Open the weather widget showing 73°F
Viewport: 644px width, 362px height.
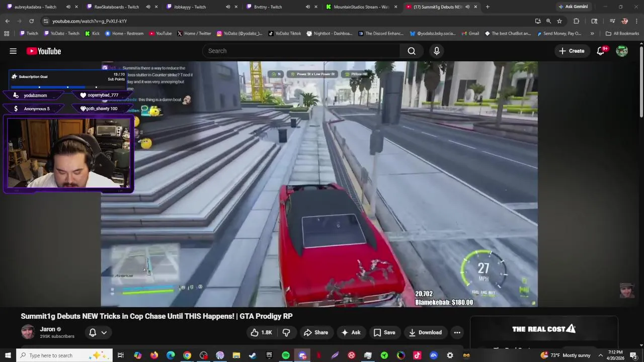tap(566, 355)
